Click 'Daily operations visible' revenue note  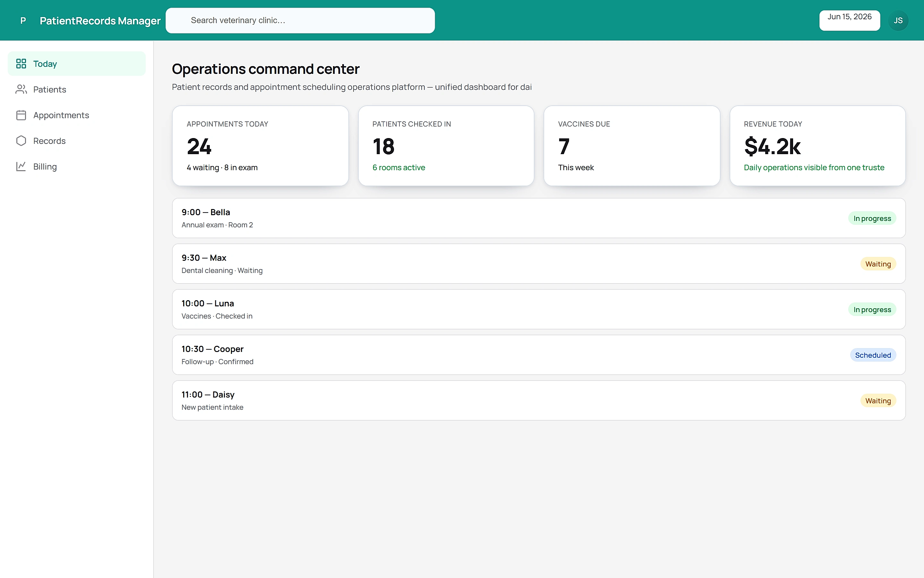pos(814,167)
